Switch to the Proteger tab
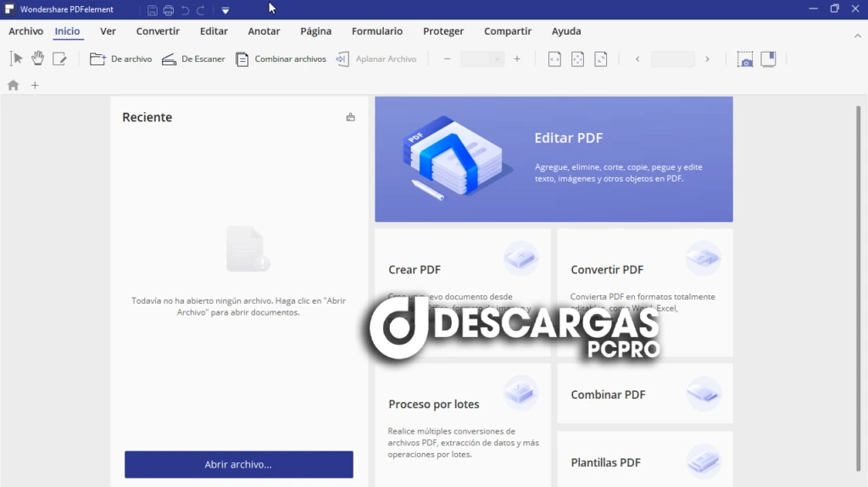The height and width of the screenshot is (487, 868). click(443, 31)
